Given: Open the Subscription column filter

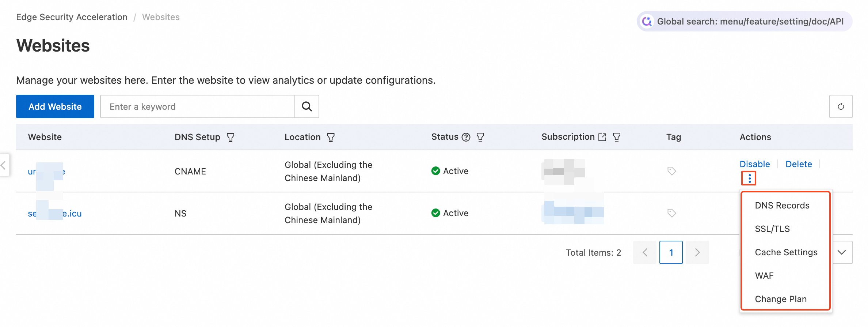Looking at the screenshot, I should [x=617, y=137].
